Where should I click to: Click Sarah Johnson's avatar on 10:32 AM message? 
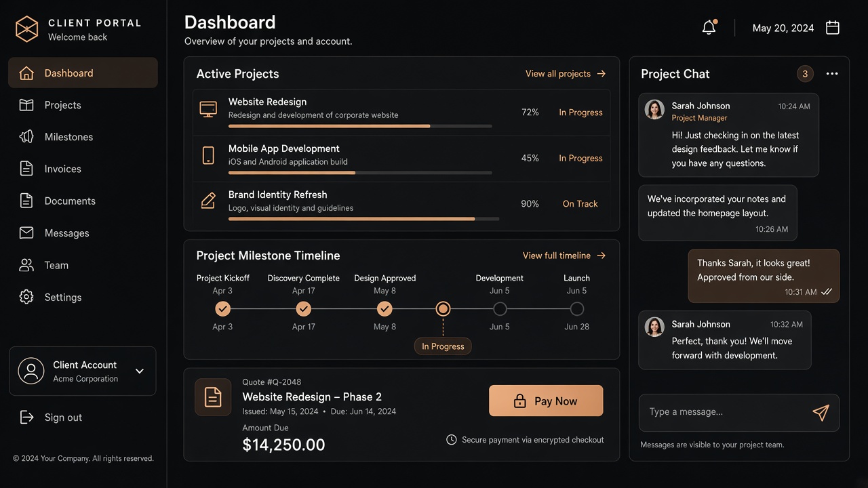(654, 327)
